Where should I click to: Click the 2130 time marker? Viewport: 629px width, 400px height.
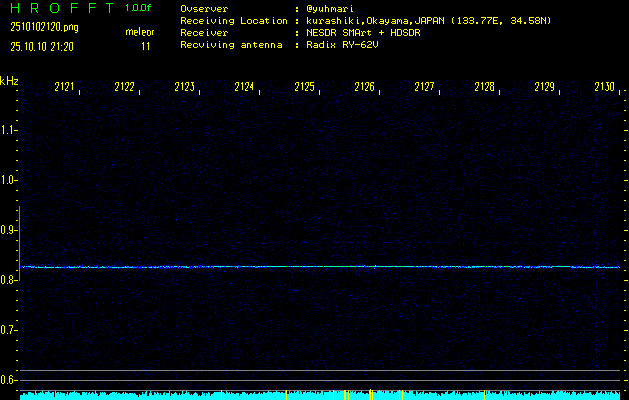click(x=604, y=88)
